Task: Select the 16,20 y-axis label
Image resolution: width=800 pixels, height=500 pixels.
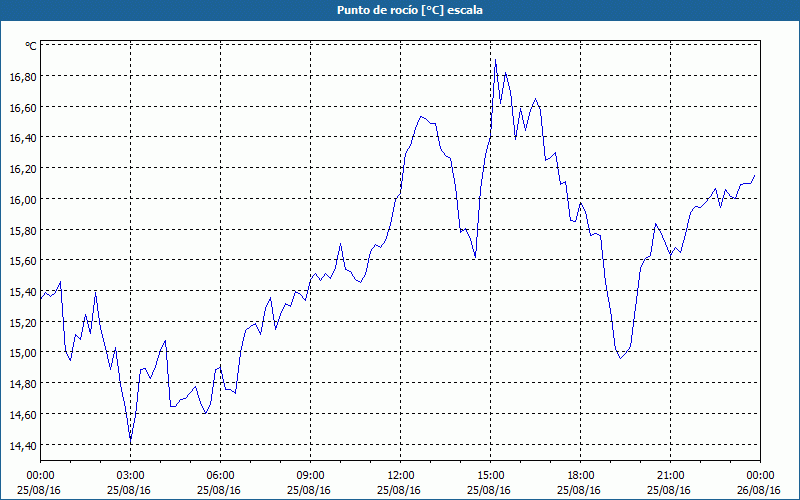Action: 23,168
